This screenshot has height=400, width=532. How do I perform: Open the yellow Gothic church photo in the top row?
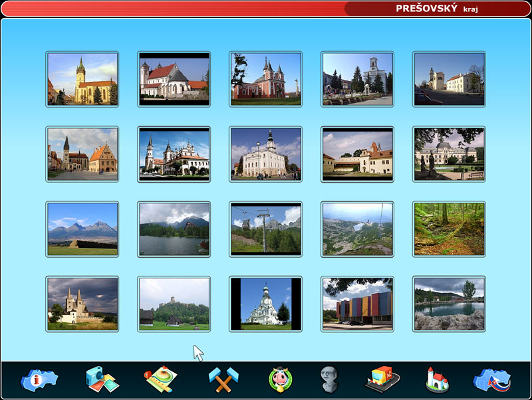point(82,79)
